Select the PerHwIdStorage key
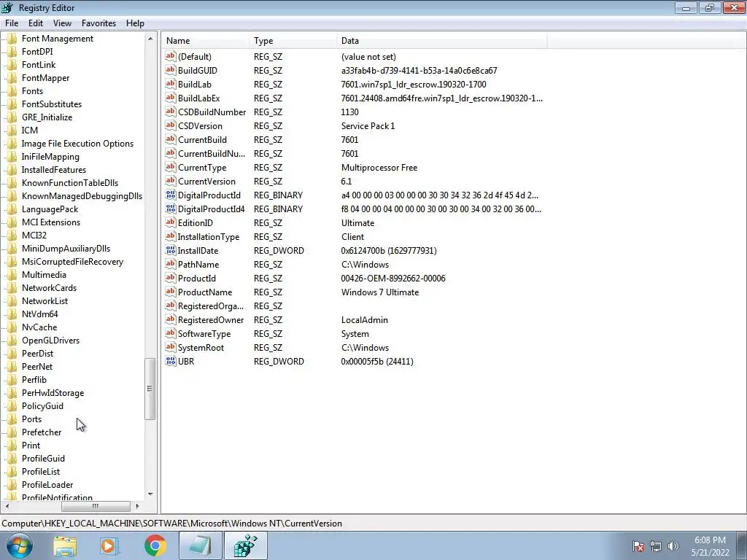Image resolution: width=747 pixels, height=560 pixels. pyautogui.click(x=53, y=393)
